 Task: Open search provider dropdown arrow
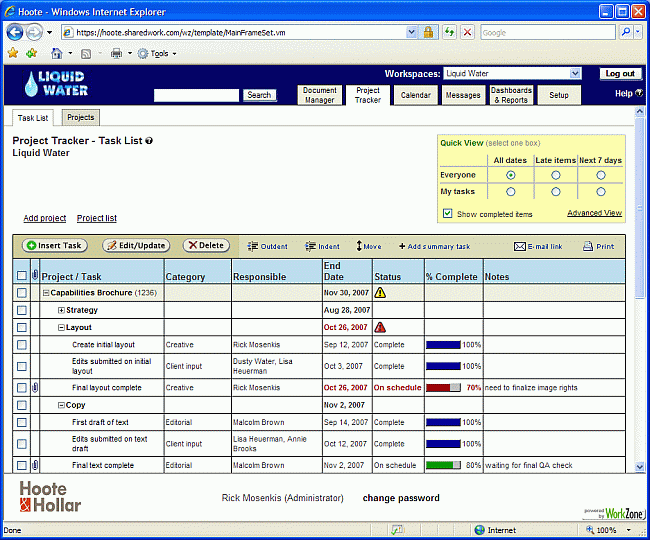tap(638, 32)
